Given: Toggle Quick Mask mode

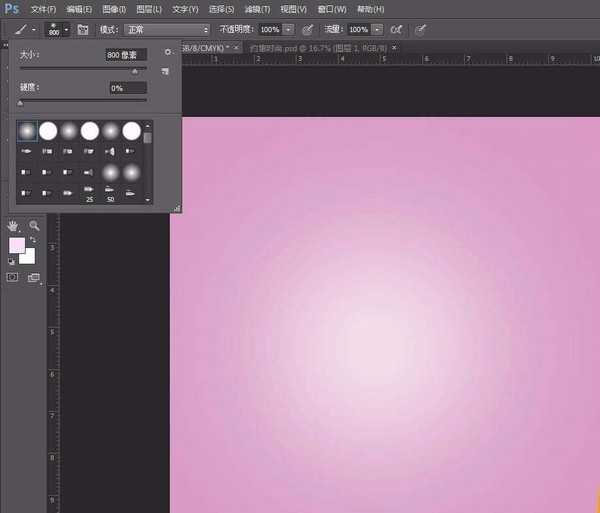Looking at the screenshot, I should pos(13,277).
